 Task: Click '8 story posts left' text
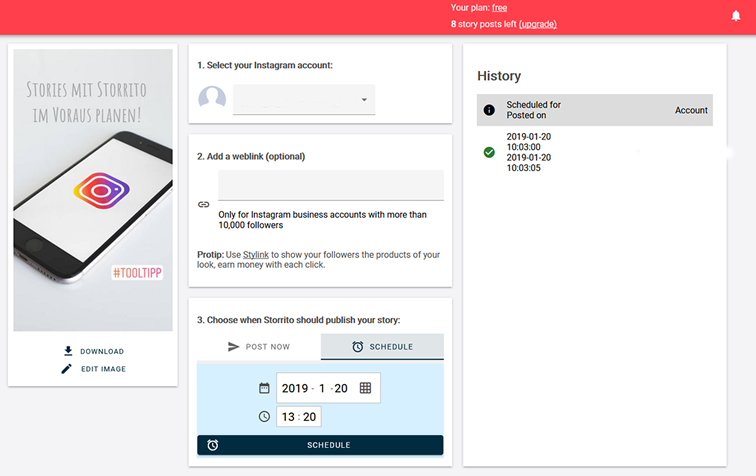(484, 24)
